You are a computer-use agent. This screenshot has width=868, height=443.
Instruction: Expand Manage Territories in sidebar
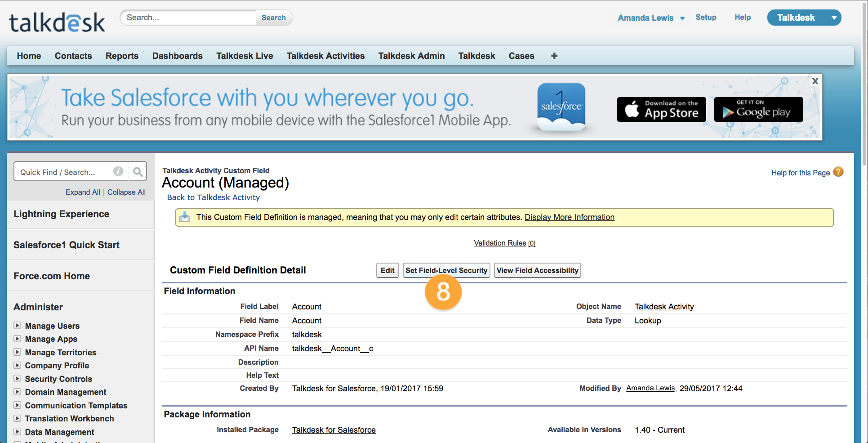click(x=17, y=352)
